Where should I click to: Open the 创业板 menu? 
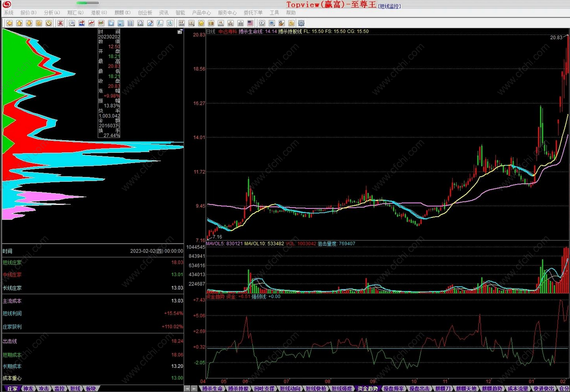145,13
